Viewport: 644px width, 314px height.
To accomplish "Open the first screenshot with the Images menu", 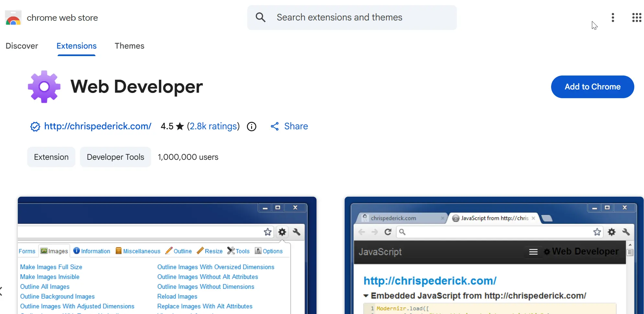I will click(167, 255).
